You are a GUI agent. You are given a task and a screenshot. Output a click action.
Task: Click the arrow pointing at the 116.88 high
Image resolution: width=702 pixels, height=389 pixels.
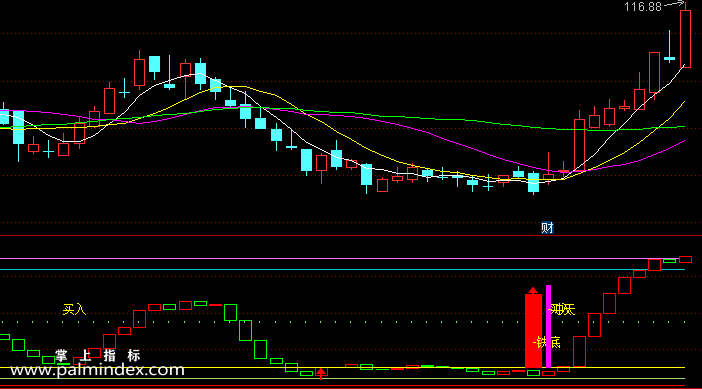point(674,4)
